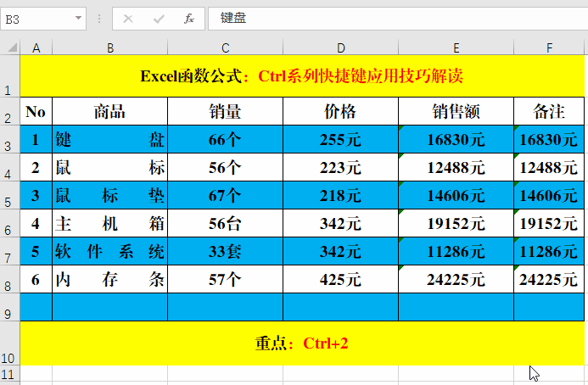The image size is (588, 385).
Task: Select row 6 header
Action: pyautogui.click(x=9, y=223)
